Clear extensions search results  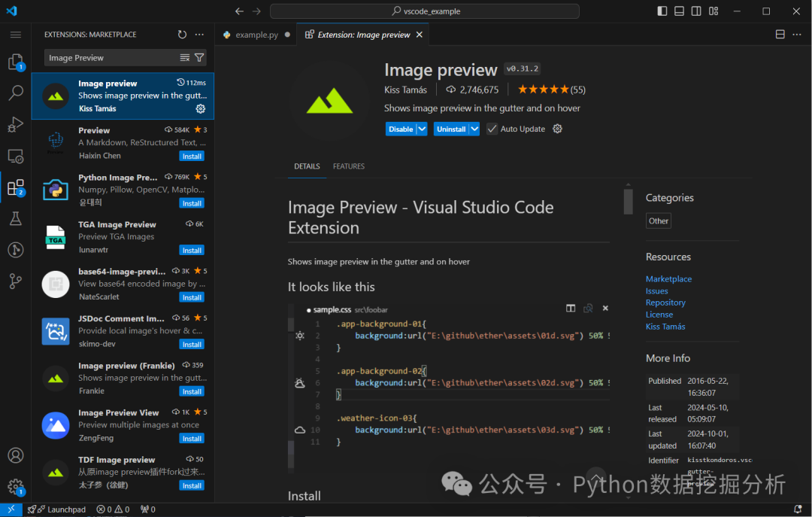coord(185,57)
